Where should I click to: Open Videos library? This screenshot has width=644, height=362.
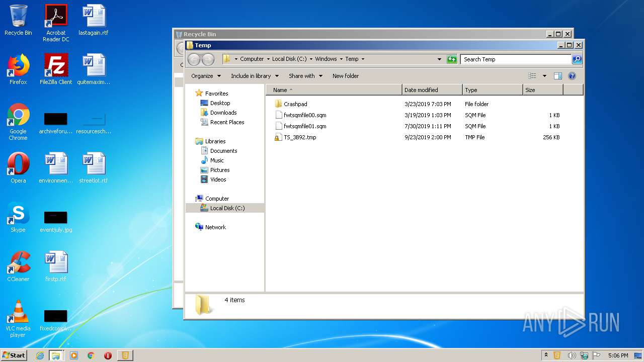tap(218, 179)
